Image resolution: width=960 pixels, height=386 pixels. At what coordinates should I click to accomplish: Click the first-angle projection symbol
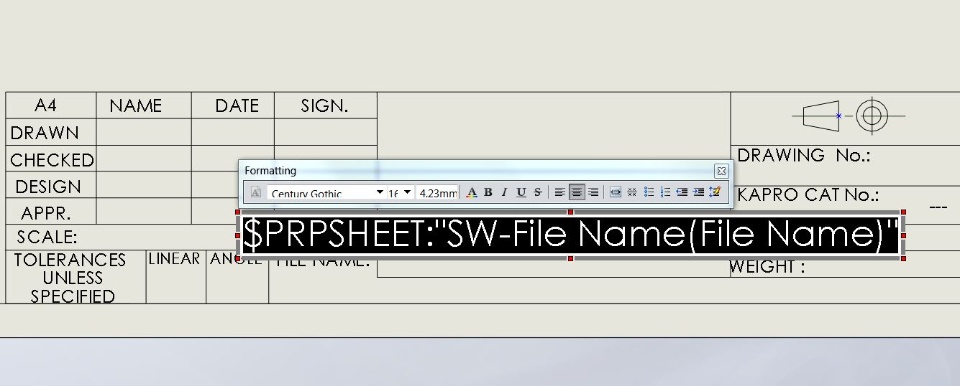(x=849, y=116)
